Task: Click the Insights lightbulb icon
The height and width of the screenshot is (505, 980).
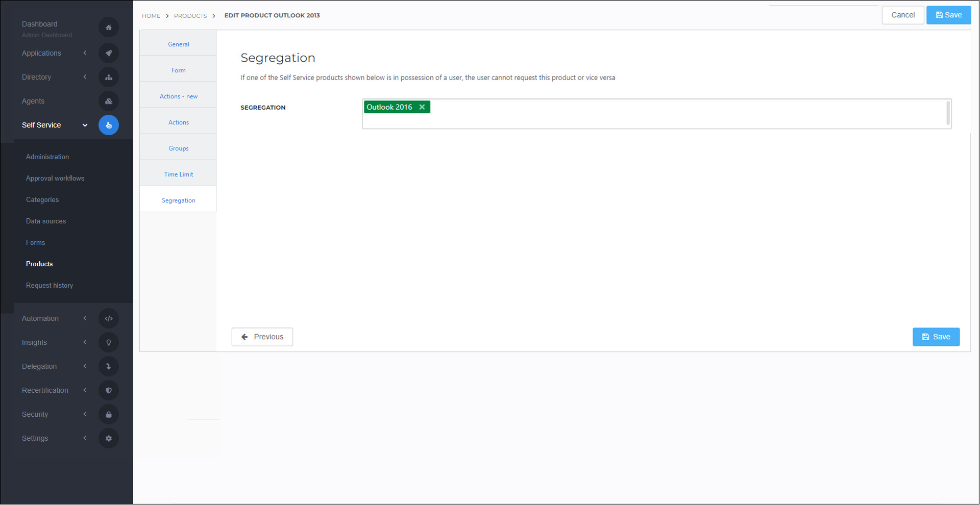Action: pos(108,343)
